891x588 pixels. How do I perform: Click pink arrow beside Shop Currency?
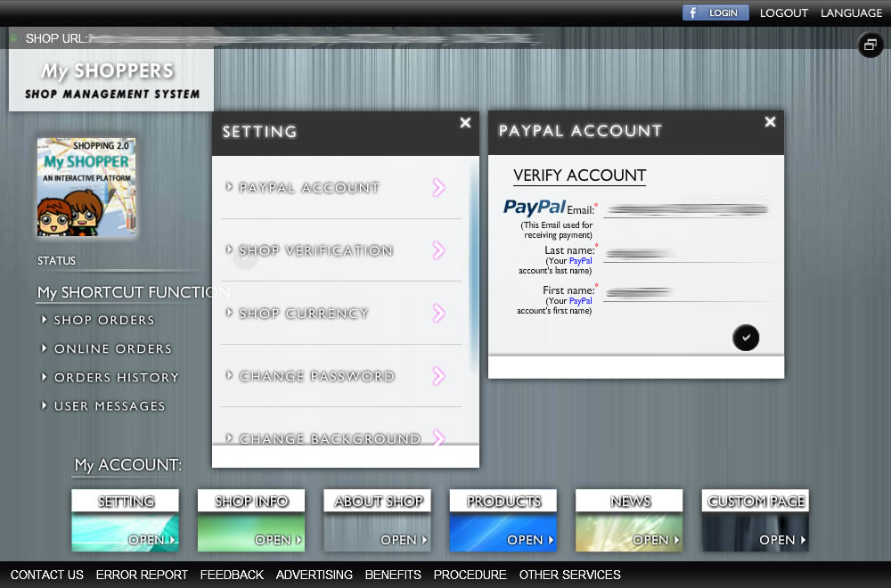[x=438, y=313]
